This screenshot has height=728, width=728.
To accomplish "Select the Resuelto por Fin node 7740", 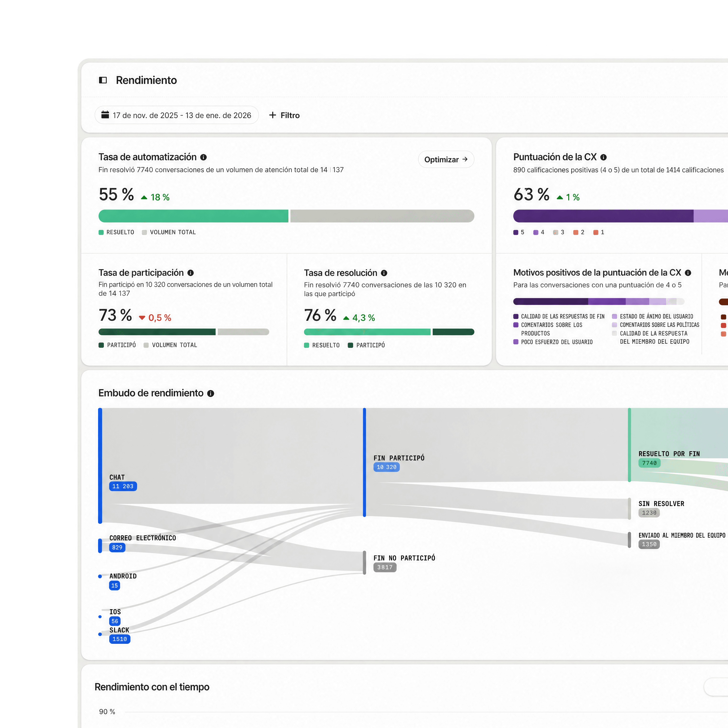I will tap(649, 463).
